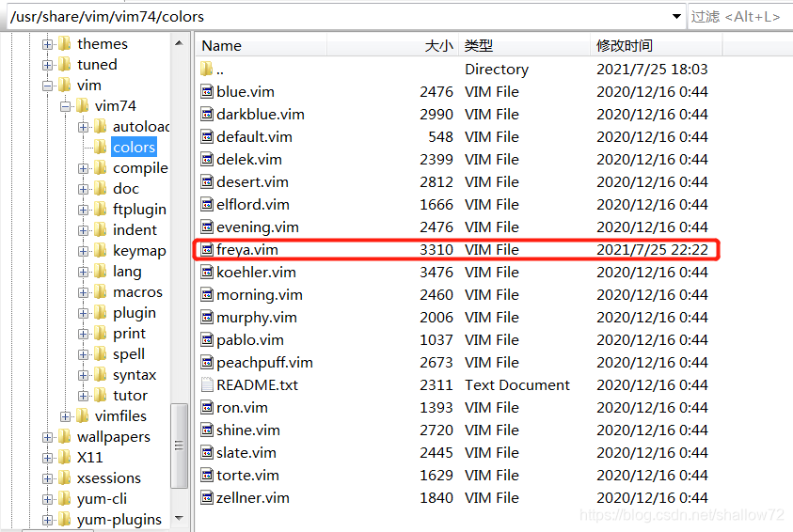Click the elflord.vim file icon

(207, 204)
